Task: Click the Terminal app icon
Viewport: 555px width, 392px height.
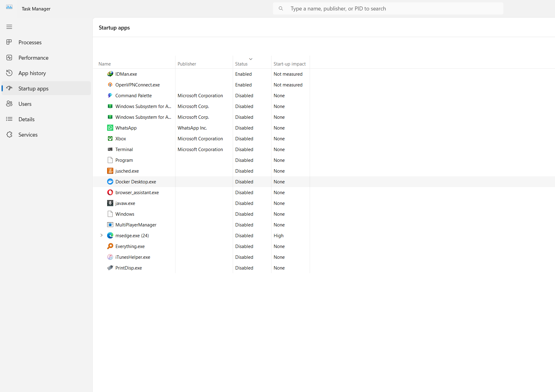Action: [110, 149]
